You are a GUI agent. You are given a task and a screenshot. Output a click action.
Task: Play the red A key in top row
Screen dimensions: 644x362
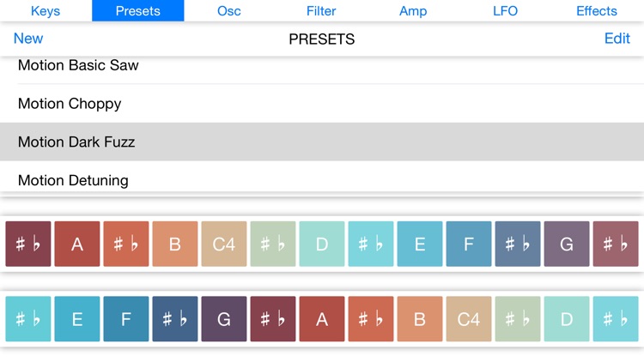tap(77, 244)
